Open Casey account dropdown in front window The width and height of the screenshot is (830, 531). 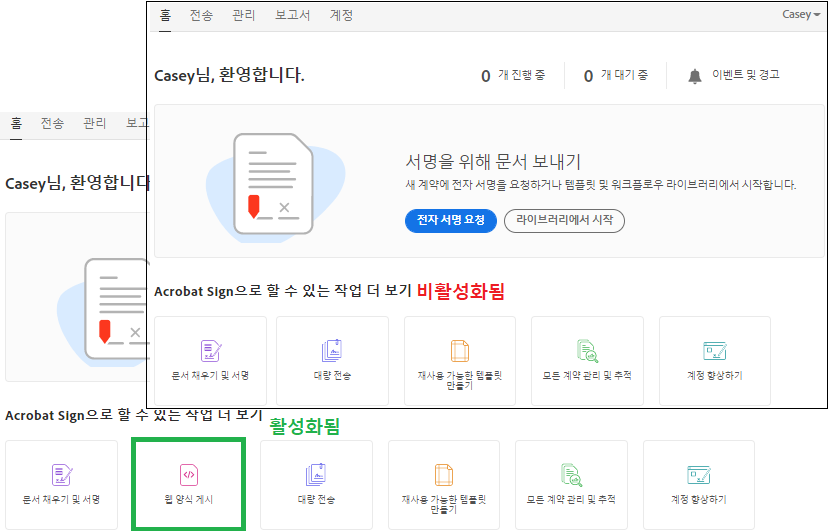click(x=801, y=15)
